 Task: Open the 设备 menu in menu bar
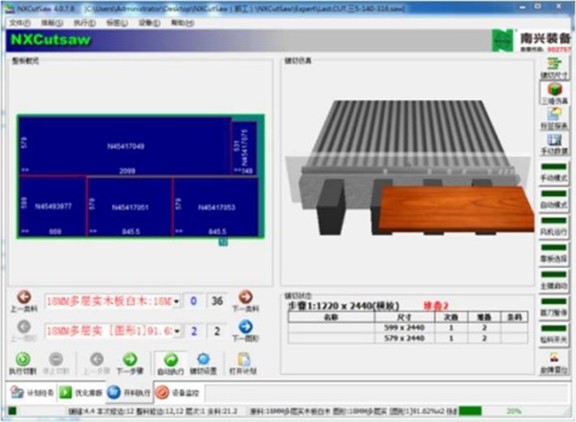coord(149,23)
